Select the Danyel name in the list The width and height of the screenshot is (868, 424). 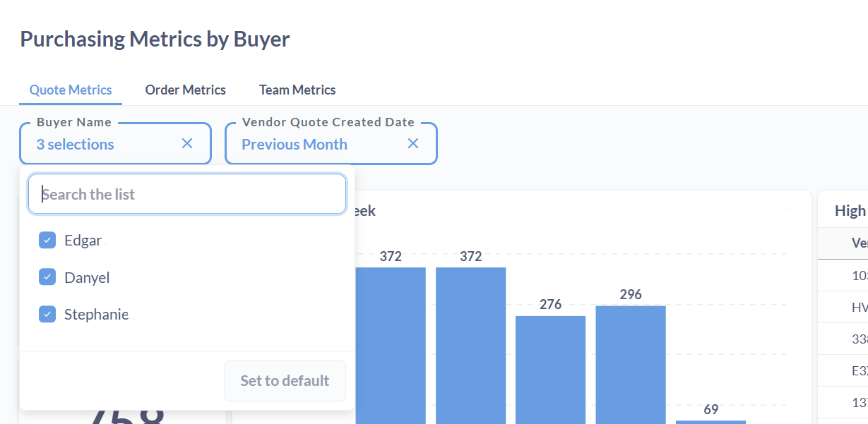tap(87, 277)
